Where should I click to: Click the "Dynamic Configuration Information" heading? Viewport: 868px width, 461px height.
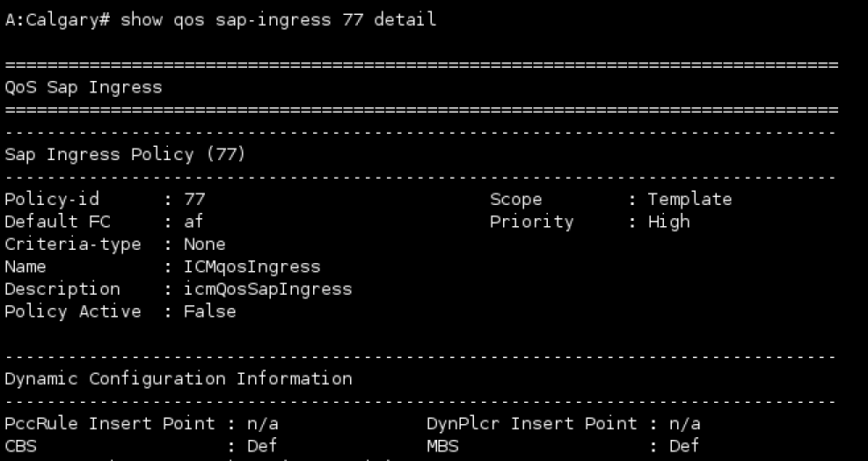(178, 378)
